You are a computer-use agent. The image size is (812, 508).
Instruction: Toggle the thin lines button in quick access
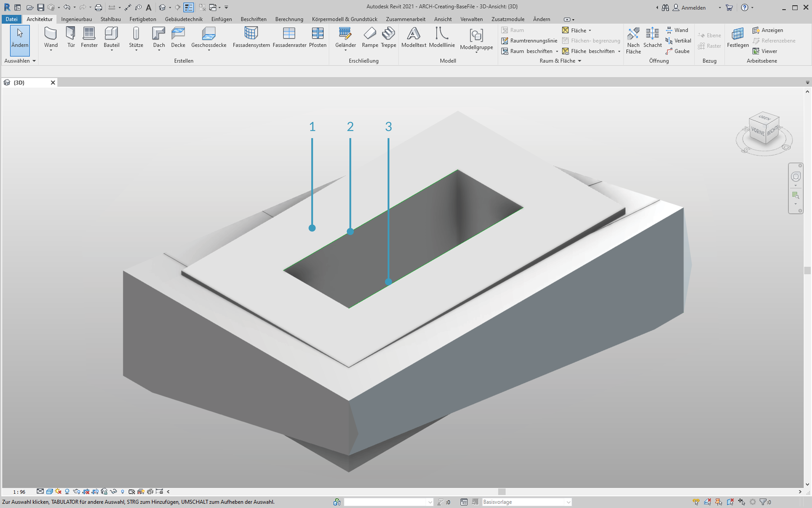pos(189,7)
